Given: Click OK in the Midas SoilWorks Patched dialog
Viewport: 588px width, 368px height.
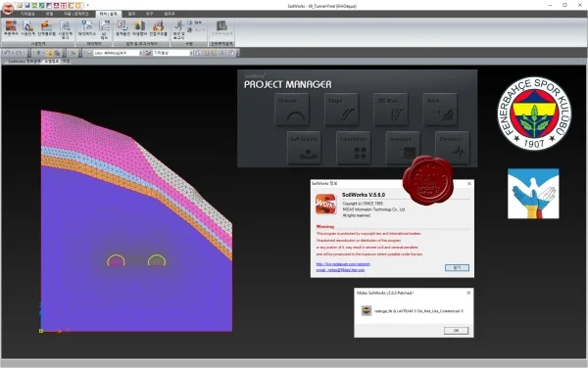Looking at the screenshot, I should 456,331.
